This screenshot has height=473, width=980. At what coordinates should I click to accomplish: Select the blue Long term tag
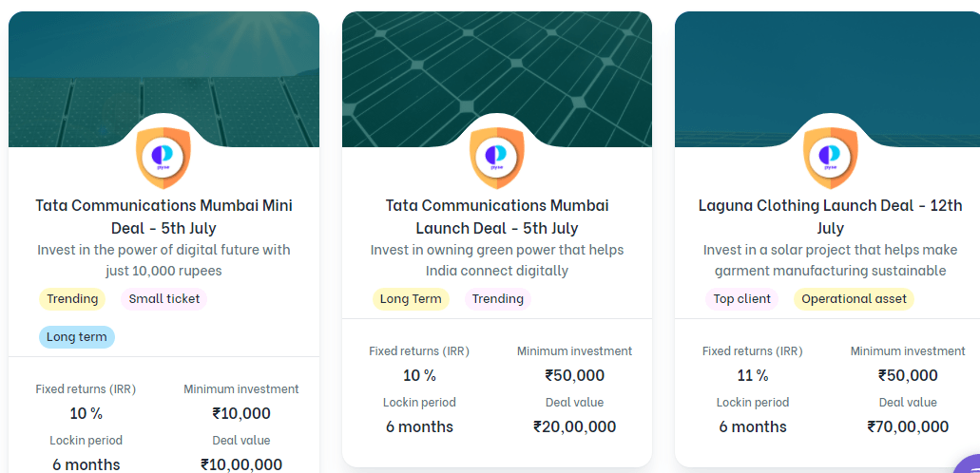point(76,337)
